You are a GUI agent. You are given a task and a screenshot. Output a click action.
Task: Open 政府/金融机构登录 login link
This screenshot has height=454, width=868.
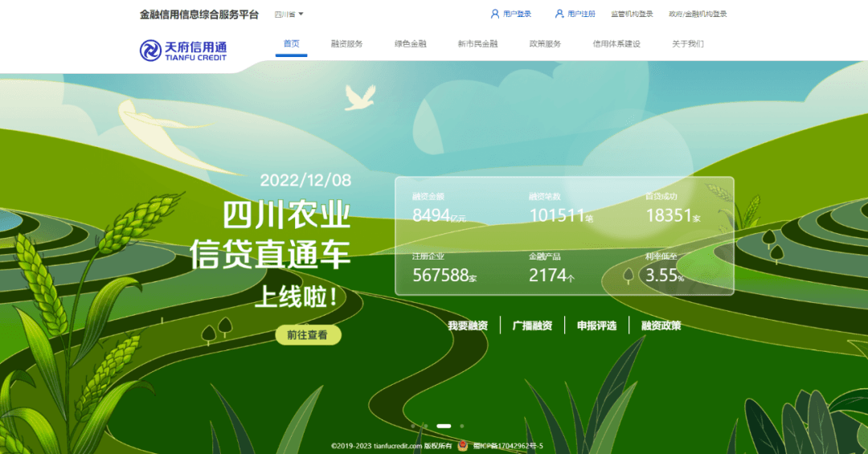[698, 14]
